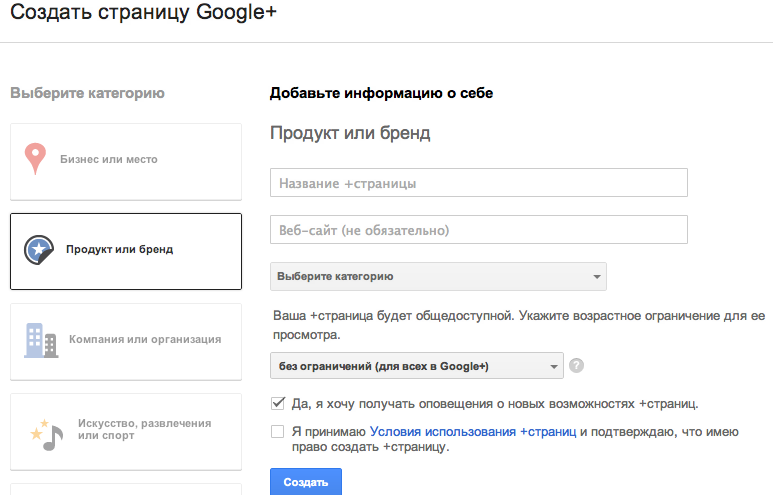
Task: Click the star badge product icon
Action: click(38, 250)
